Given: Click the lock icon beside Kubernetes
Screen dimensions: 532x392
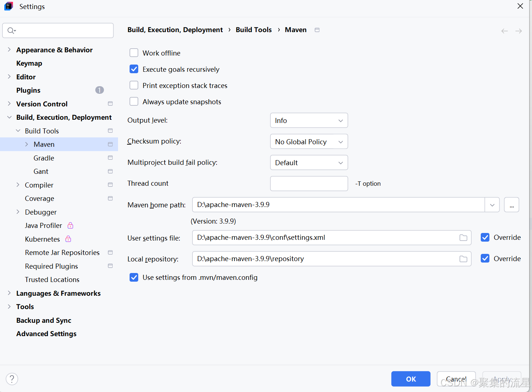Looking at the screenshot, I should [x=68, y=239].
